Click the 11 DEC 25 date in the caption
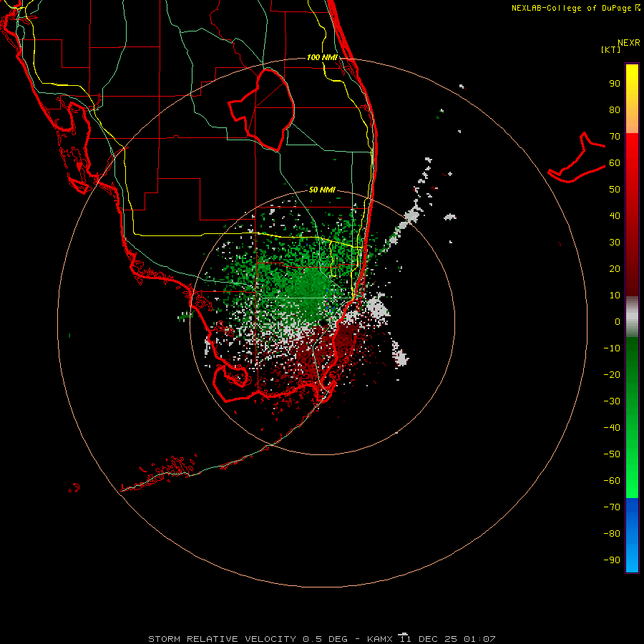This screenshot has width=644, height=644. point(429,638)
